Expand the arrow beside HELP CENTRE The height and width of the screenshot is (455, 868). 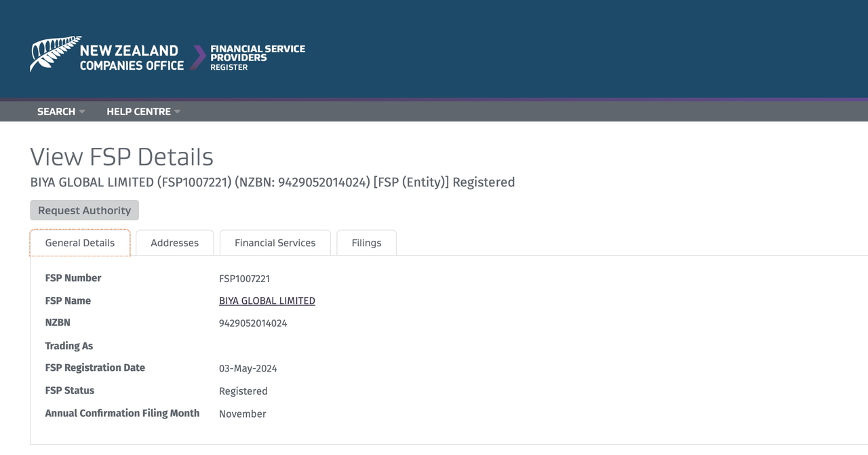pos(178,112)
